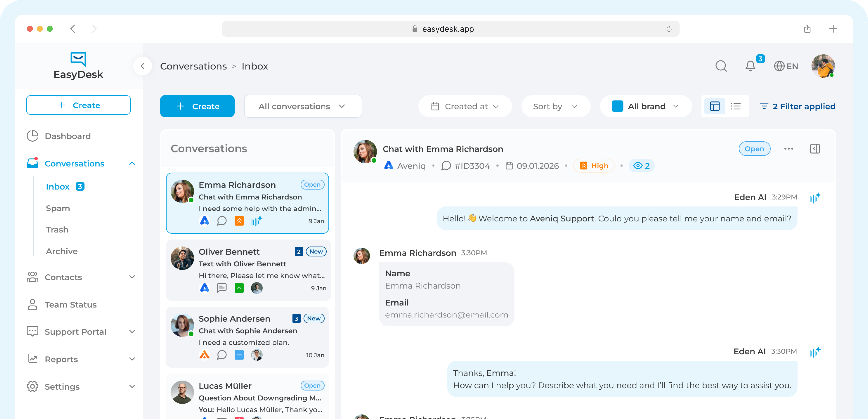Open Lucas Müller conversation card
Viewport: 868px width, 419px height.
[247, 397]
